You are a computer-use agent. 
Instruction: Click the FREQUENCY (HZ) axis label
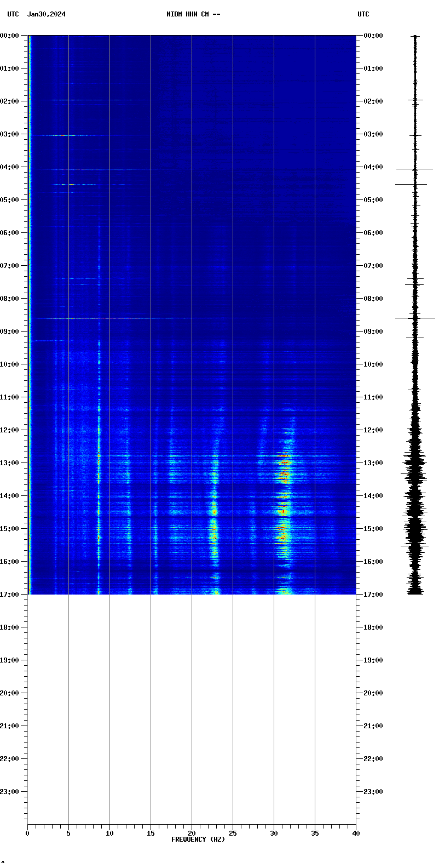[x=198, y=840]
